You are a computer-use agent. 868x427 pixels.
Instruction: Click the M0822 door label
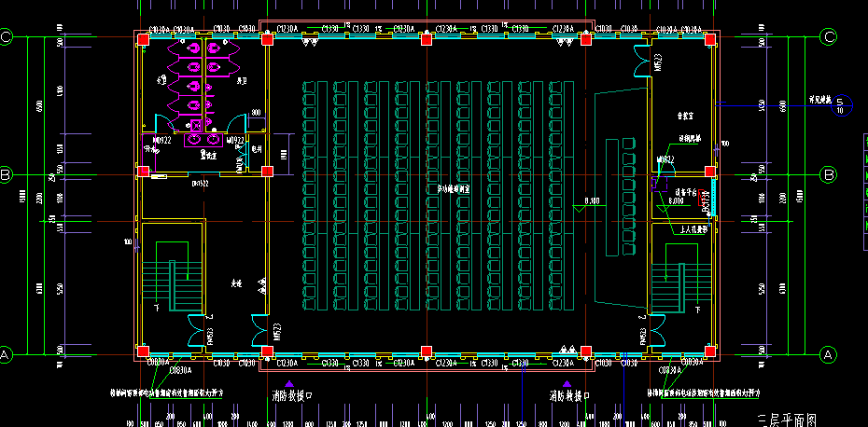point(665,159)
